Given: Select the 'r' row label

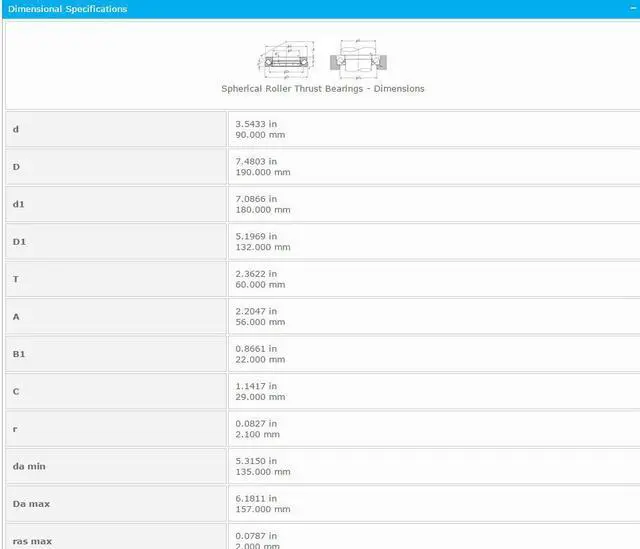Looking at the screenshot, I should 15,429.
